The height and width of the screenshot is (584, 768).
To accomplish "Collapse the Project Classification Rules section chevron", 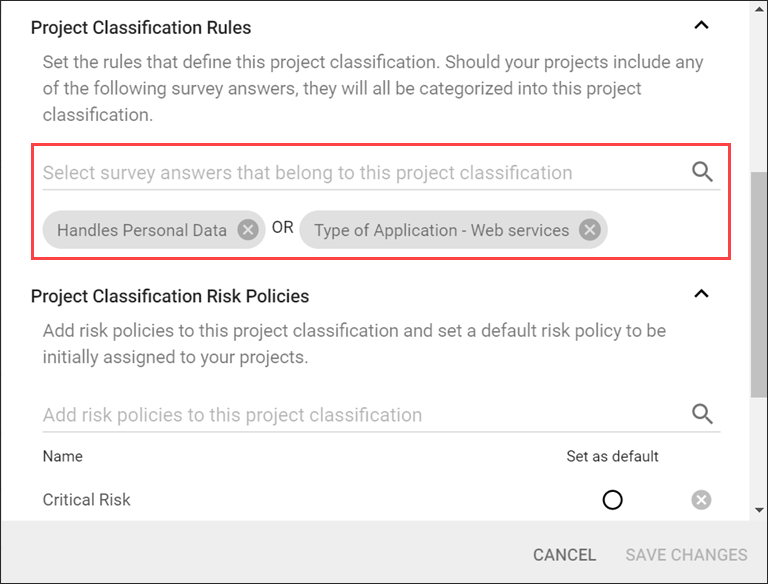I will click(702, 26).
